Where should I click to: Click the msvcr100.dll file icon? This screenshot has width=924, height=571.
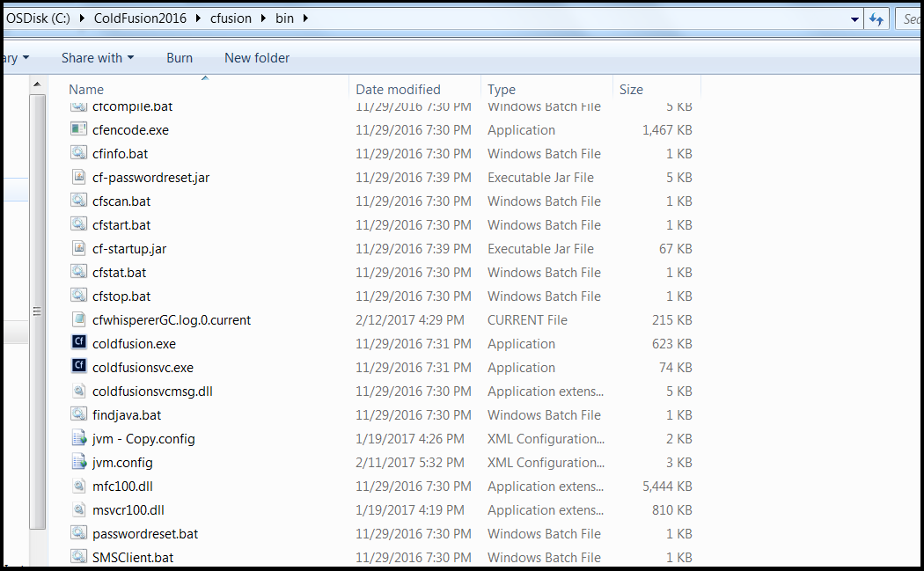[x=79, y=509]
